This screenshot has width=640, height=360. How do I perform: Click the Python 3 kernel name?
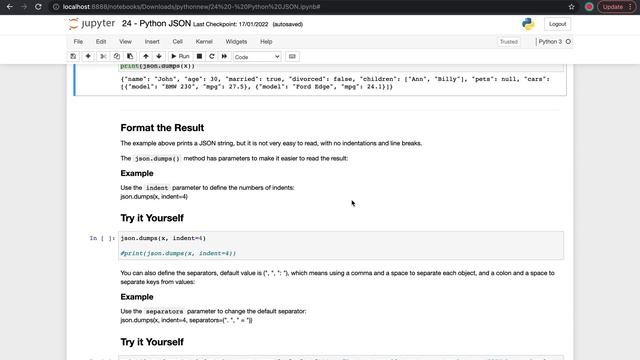click(x=550, y=42)
